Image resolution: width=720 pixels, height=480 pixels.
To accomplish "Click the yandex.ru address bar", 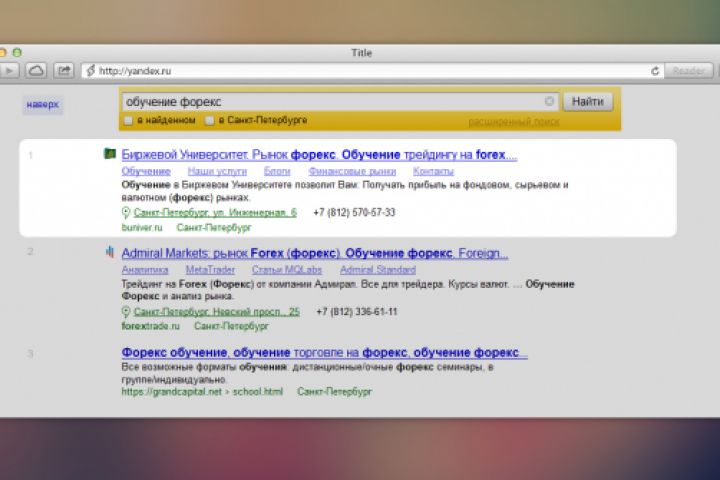I will point(372,71).
